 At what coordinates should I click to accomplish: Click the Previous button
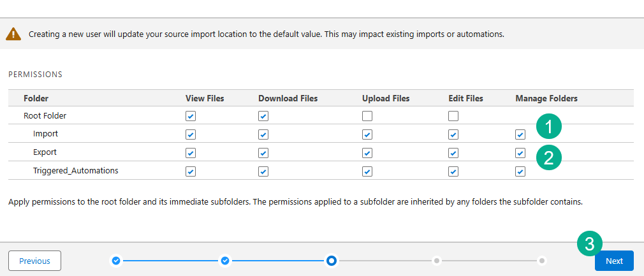(x=34, y=261)
